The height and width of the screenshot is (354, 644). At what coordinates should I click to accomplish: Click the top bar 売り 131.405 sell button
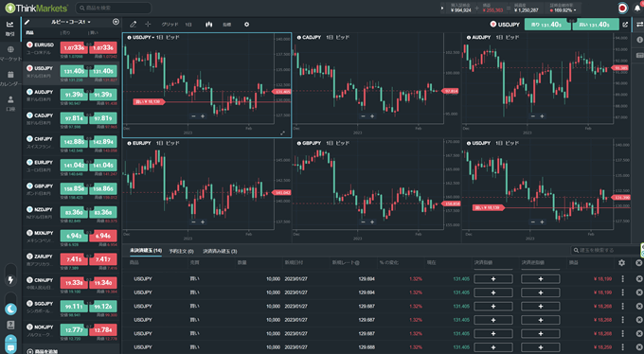click(547, 25)
